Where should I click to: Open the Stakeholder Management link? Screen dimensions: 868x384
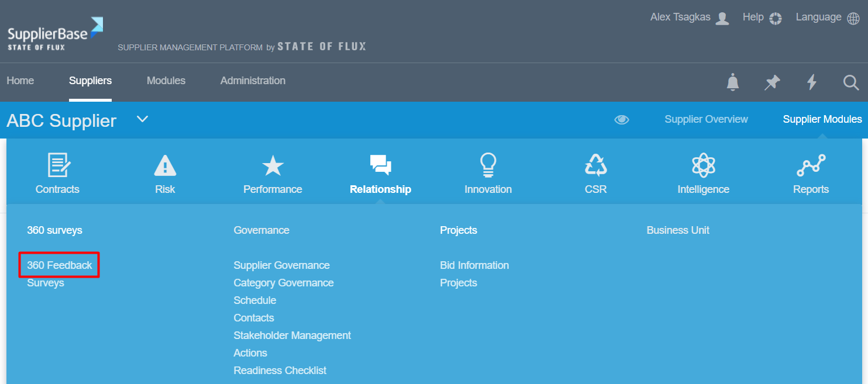[292, 335]
